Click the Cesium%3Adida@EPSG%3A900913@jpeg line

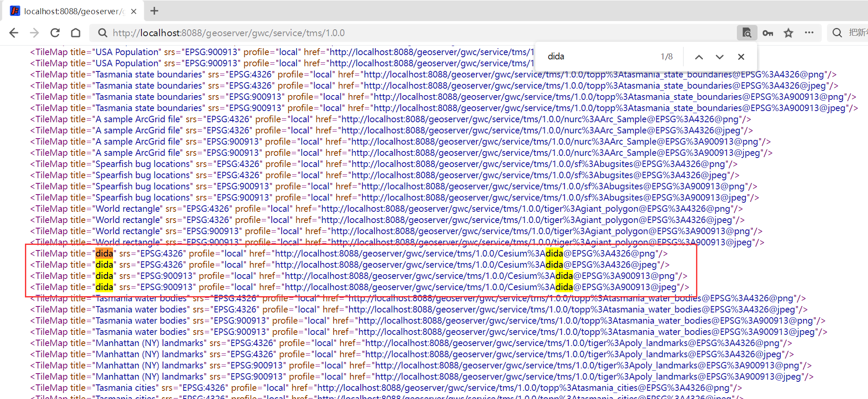[359, 287]
